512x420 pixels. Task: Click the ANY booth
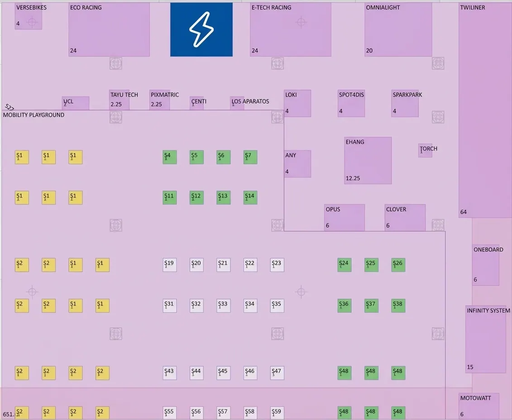pyautogui.click(x=297, y=164)
